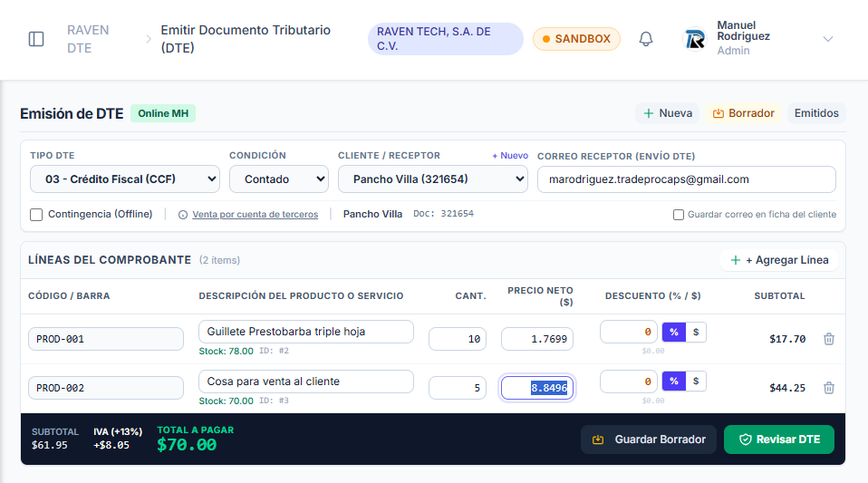
Task: Click the Admin role label
Action: pyautogui.click(x=734, y=51)
